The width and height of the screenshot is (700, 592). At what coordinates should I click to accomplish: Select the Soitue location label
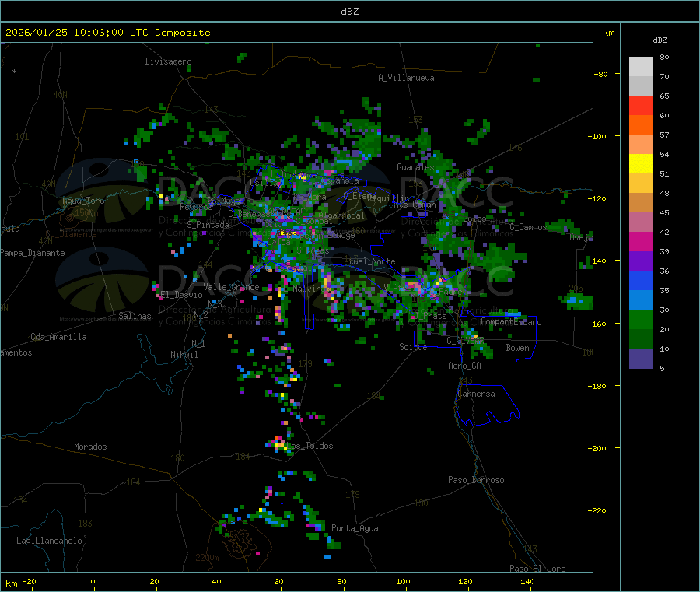[x=413, y=347]
